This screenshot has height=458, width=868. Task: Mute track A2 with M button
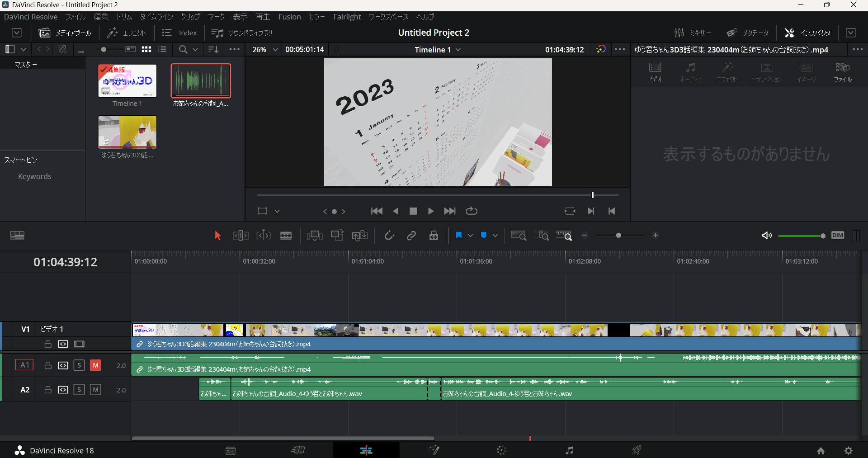tap(95, 390)
